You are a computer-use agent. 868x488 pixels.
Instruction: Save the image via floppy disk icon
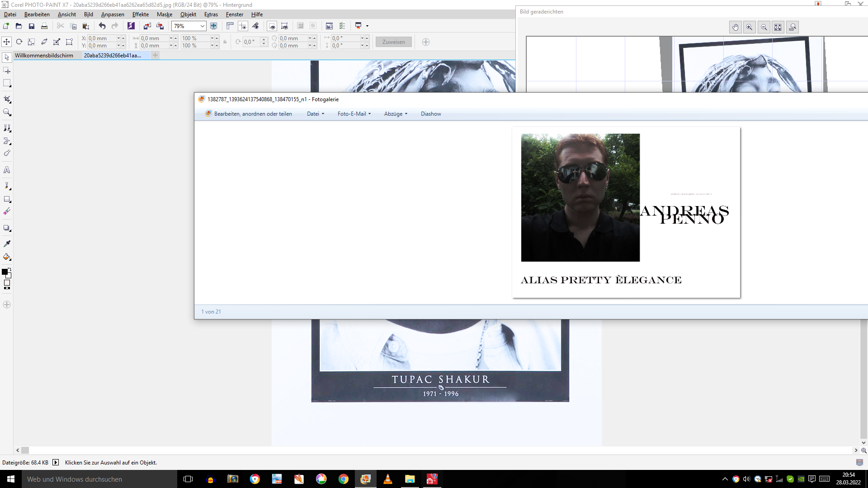tap(32, 26)
